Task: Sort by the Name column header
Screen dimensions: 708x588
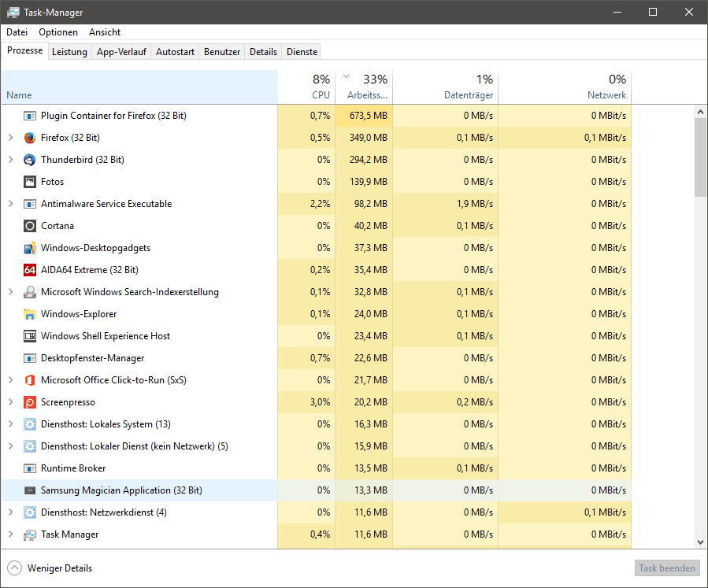Action: click(x=139, y=87)
